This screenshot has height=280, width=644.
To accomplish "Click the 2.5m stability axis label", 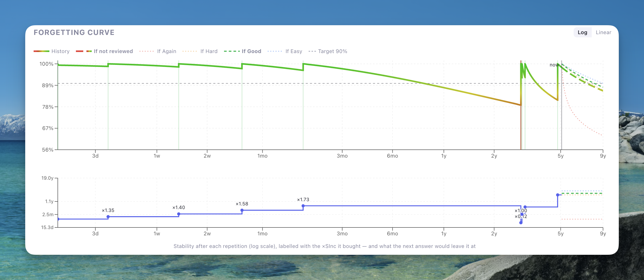I will tap(48, 215).
